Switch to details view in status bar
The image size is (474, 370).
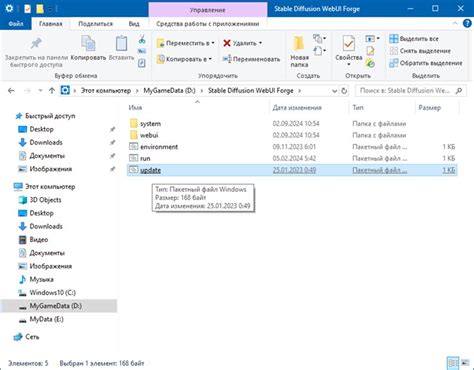tap(453, 363)
